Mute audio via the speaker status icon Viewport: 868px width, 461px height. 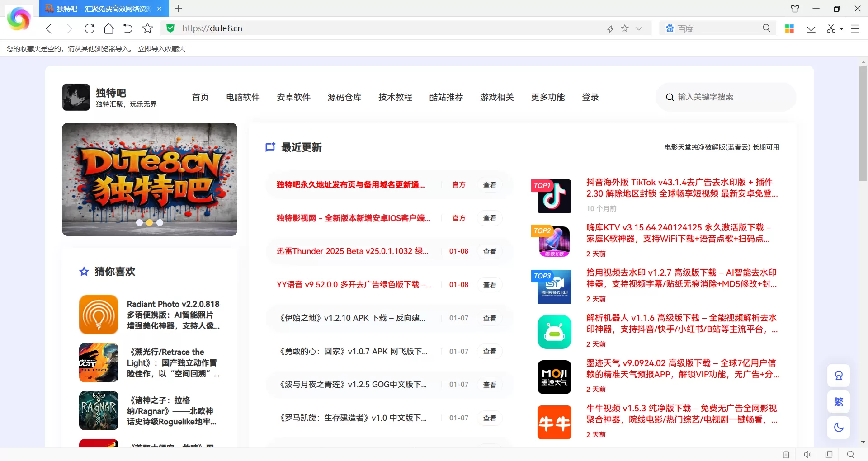click(x=808, y=454)
